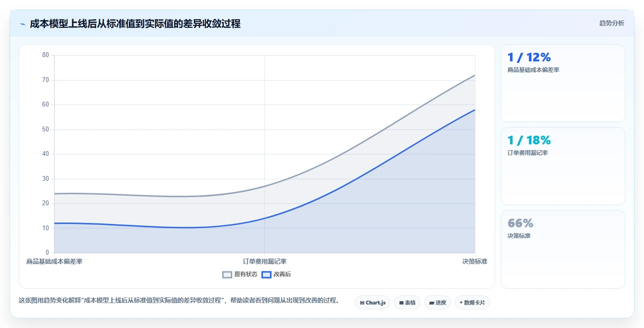The image size is (644, 328).
Task: Click the 1 / 18% value text
Action: click(x=529, y=141)
